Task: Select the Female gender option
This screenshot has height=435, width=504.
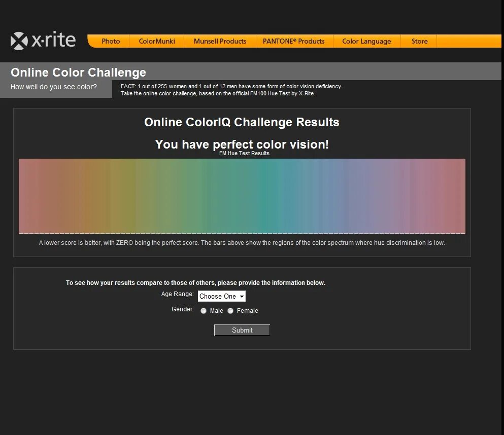Action: (230, 311)
